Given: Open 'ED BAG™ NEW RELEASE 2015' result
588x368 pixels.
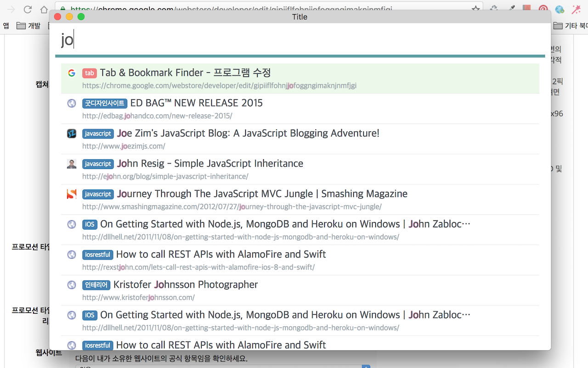Looking at the screenshot, I should point(197,103).
